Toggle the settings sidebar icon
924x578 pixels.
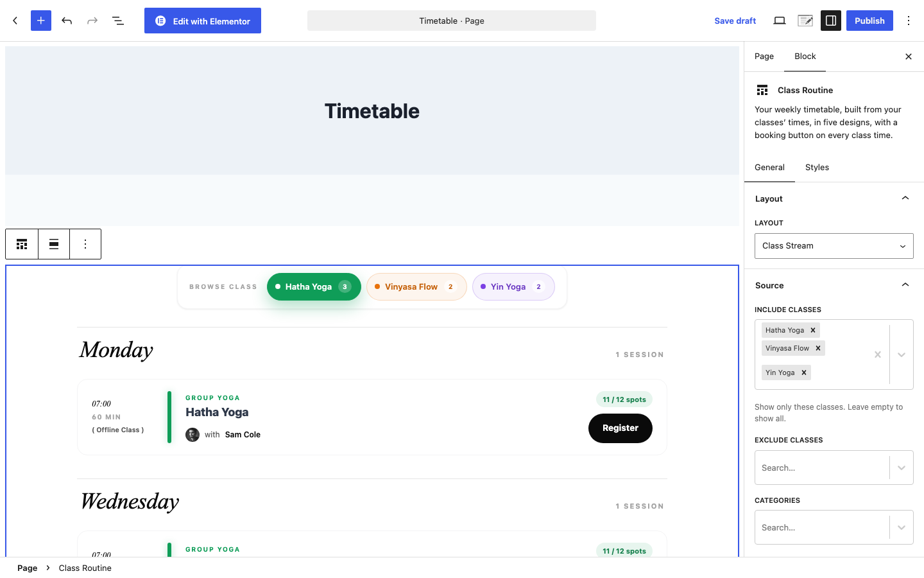pos(831,21)
